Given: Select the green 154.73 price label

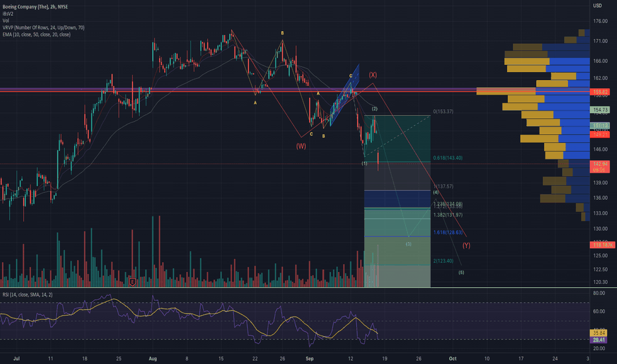Looking at the screenshot, I should pyautogui.click(x=600, y=110).
